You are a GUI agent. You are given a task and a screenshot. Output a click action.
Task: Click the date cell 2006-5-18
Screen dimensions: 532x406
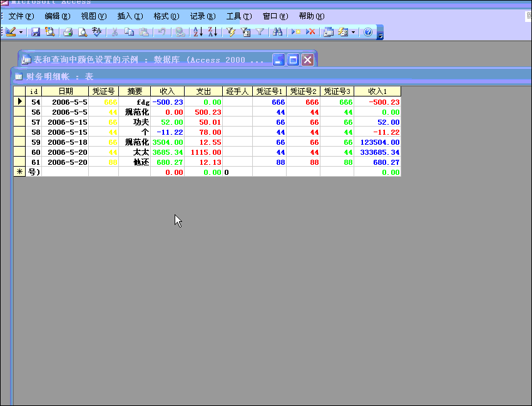(x=65, y=142)
